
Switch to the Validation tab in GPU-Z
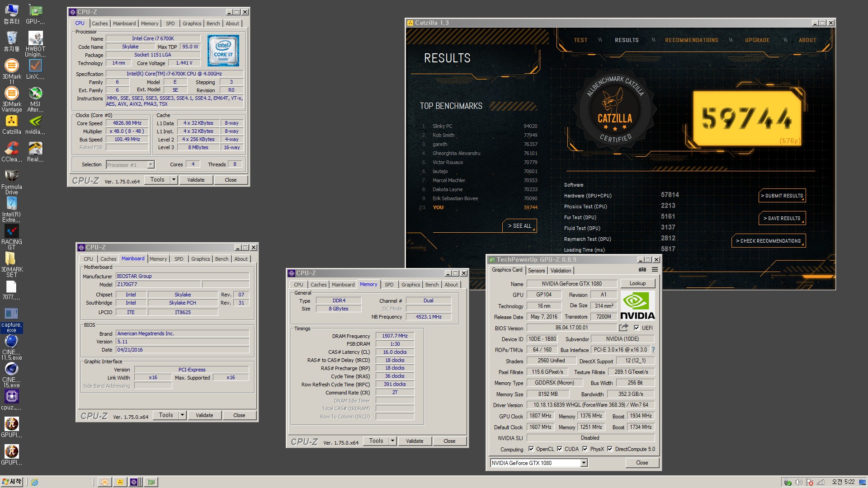point(561,271)
